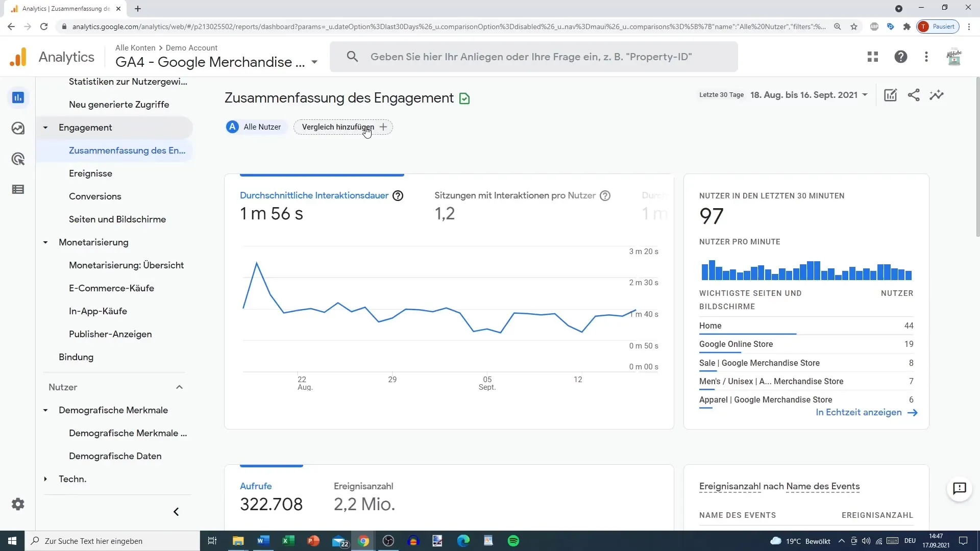Toggle the Nutzer section collapse arrow
The image size is (980, 551).
click(x=179, y=387)
